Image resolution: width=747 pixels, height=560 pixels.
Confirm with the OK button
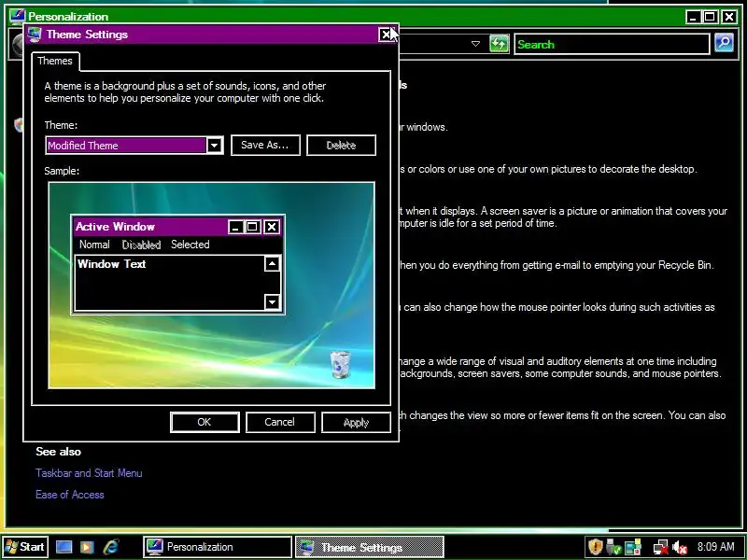click(x=204, y=423)
